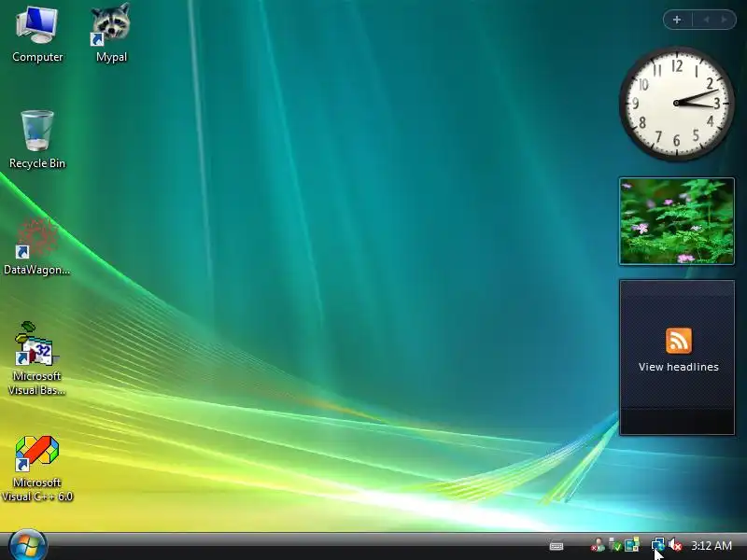The height and width of the screenshot is (560, 747).
Task: Select the DataWagon desktop shortcut
Action: click(36, 246)
